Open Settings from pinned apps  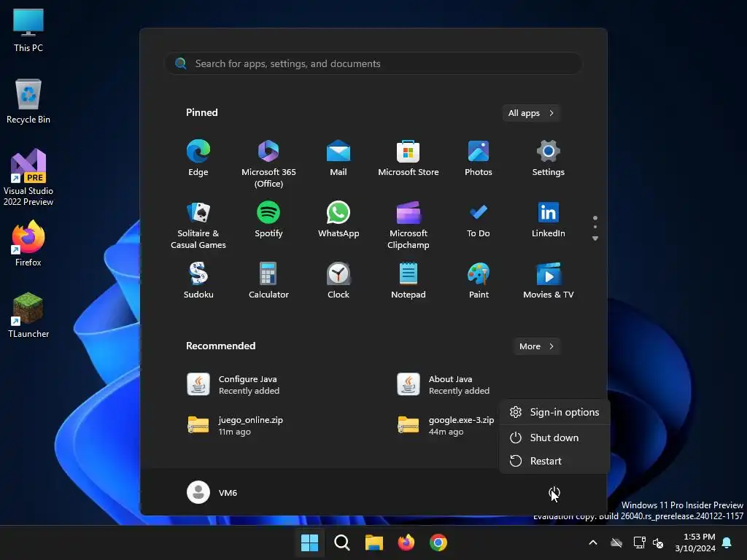tap(549, 158)
